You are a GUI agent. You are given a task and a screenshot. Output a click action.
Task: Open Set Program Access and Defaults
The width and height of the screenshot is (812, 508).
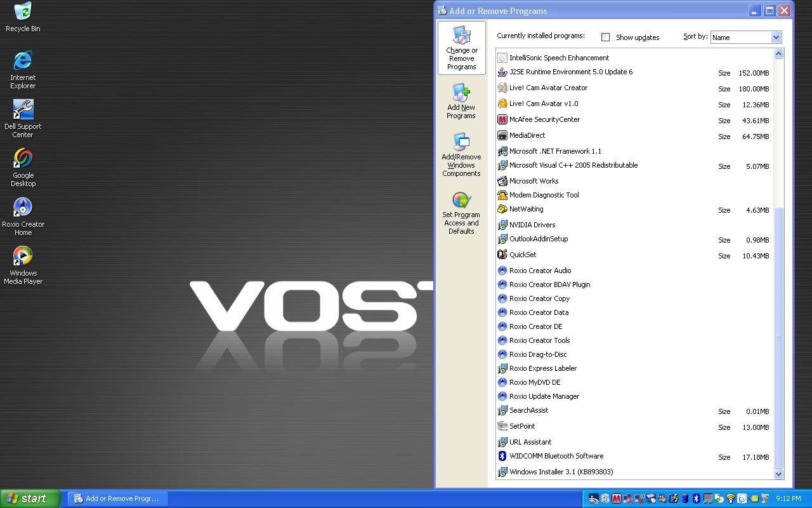tap(461, 213)
